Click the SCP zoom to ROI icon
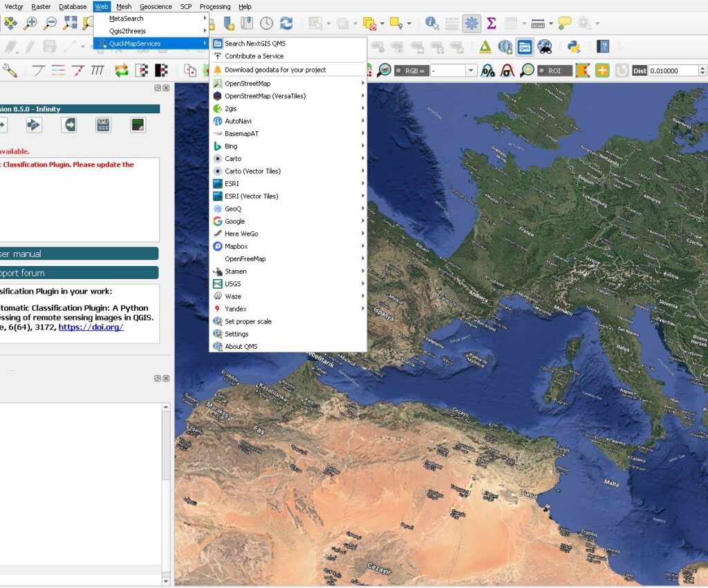Screen dimensions: 708x588 pos(527,70)
